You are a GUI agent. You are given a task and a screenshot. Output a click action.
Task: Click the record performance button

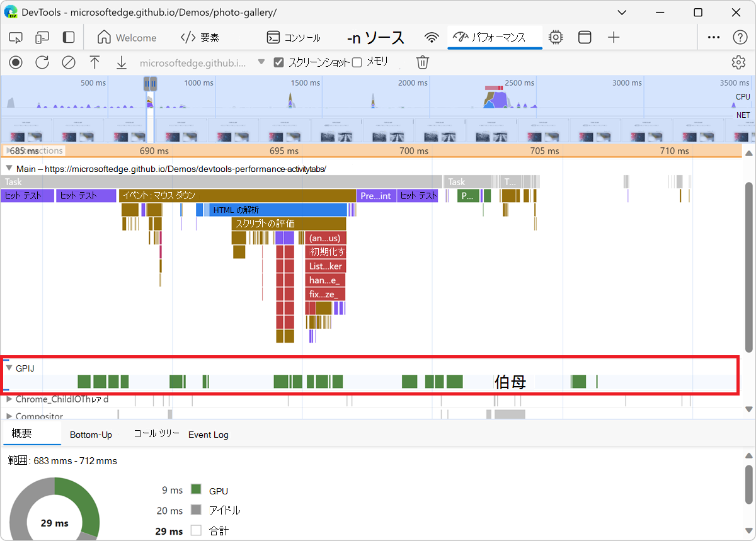point(15,62)
